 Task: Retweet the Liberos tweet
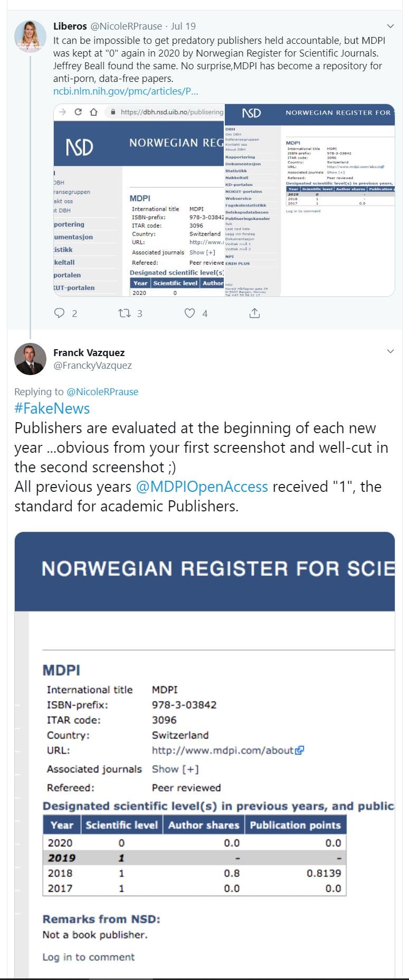125,313
